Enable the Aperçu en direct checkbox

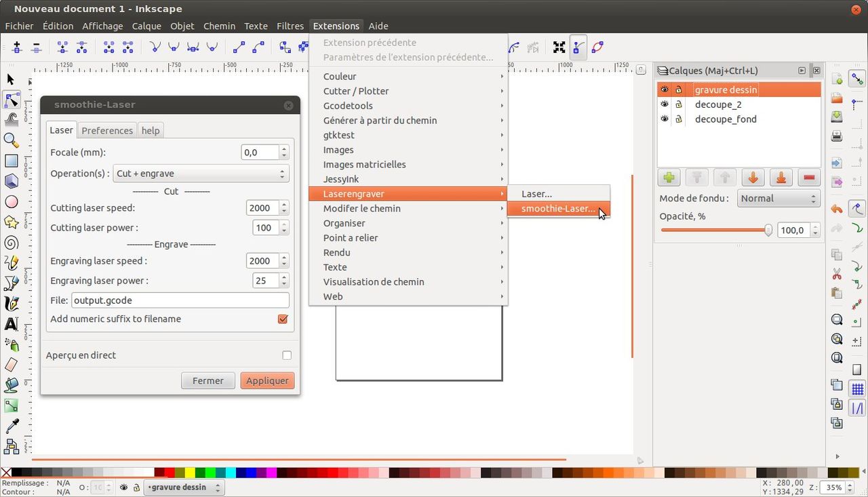coord(287,355)
